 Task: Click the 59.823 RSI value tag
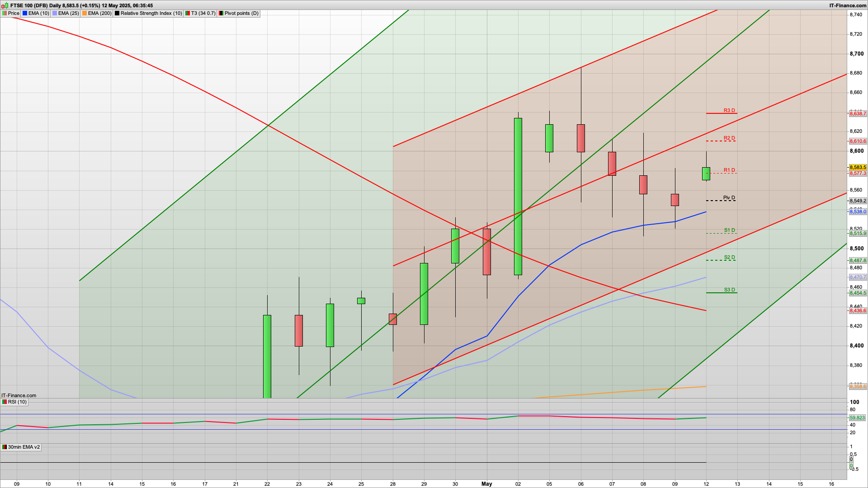[857, 418]
